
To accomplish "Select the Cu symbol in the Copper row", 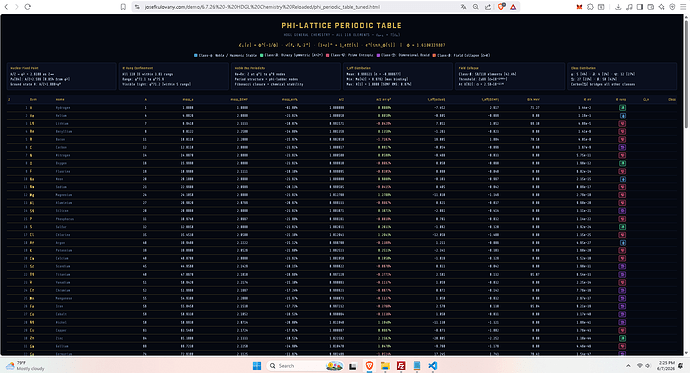I will (32, 330).
